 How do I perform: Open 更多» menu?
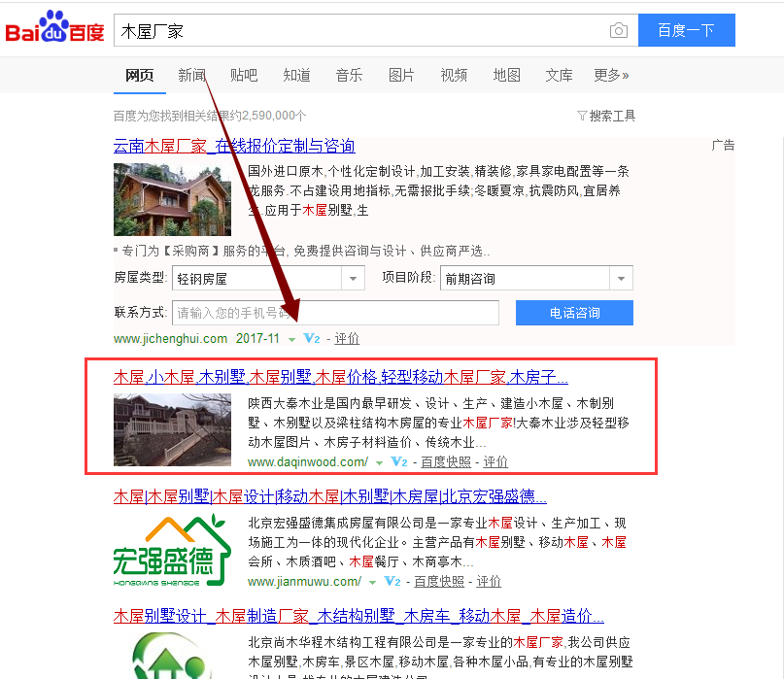pos(611,76)
